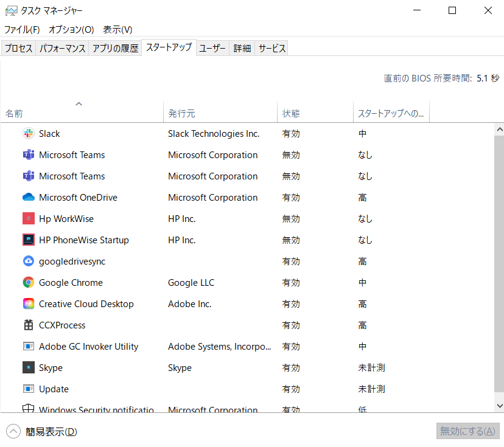This screenshot has height=447, width=504.
Task: Select the googledrivesync icon
Action: [x=28, y=261]
